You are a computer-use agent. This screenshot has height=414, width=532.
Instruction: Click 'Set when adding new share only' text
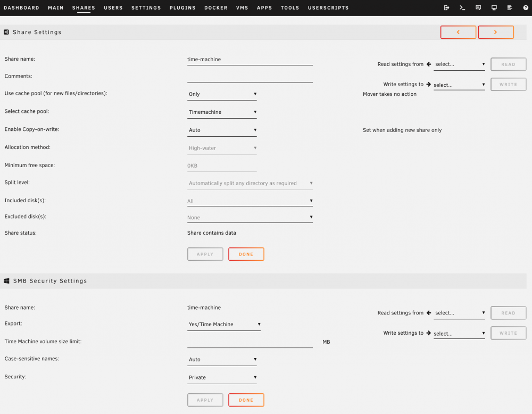click(x=402, y=130)
